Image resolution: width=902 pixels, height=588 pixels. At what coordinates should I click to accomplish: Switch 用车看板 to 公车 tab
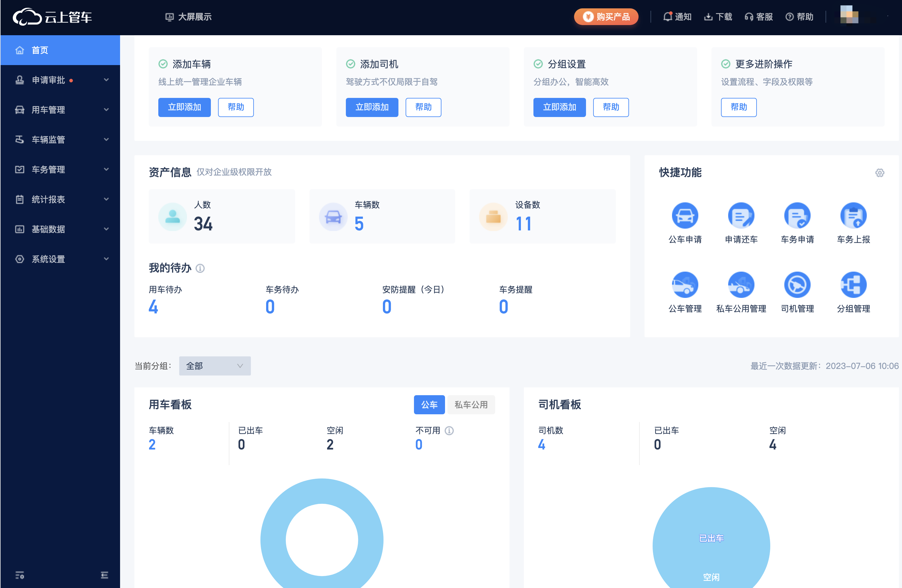tap(429, 405)
